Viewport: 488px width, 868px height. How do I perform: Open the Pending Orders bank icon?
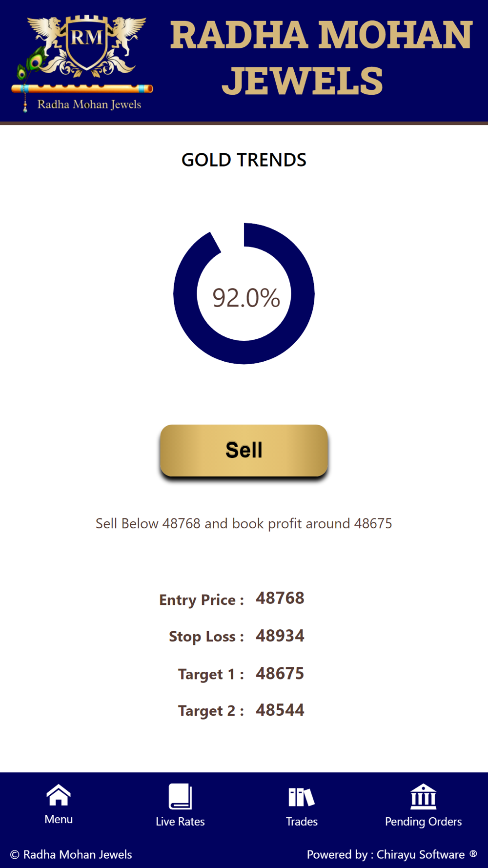[423, 796]
